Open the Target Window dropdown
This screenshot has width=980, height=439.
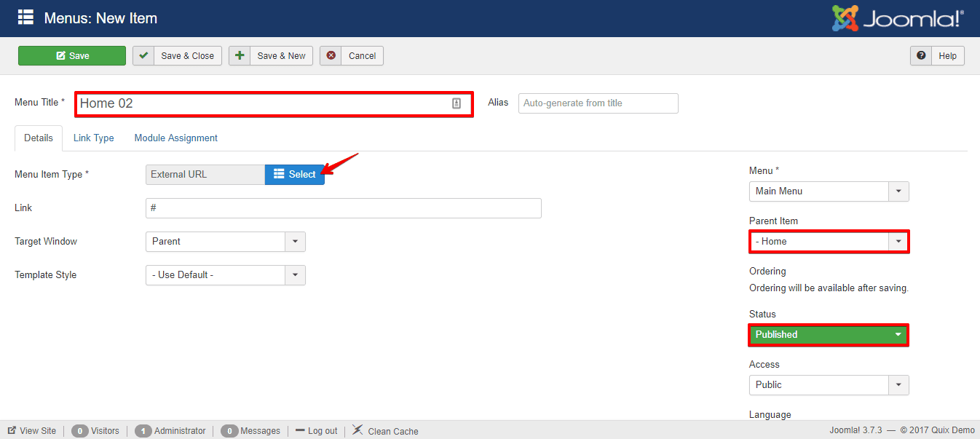pos(294,241)
